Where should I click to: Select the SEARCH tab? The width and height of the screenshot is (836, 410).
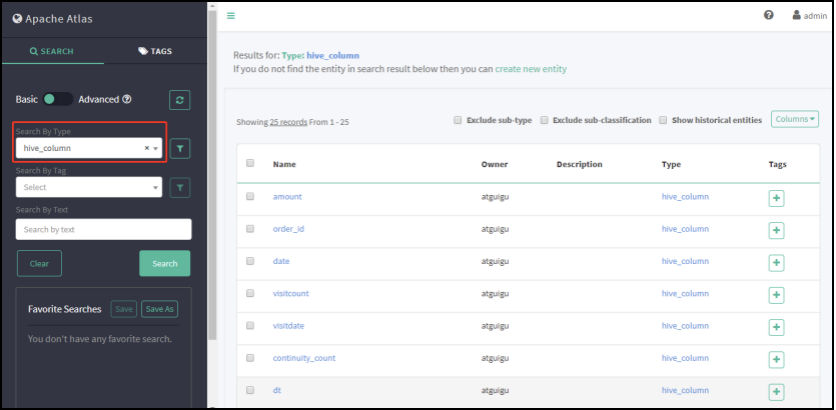tap(52, 51)
